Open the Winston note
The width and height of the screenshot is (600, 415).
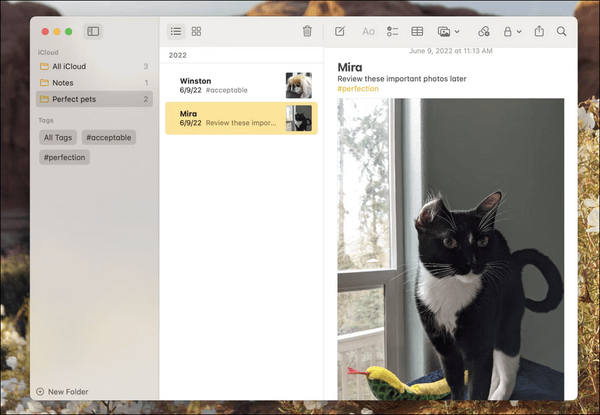[241, 85]
